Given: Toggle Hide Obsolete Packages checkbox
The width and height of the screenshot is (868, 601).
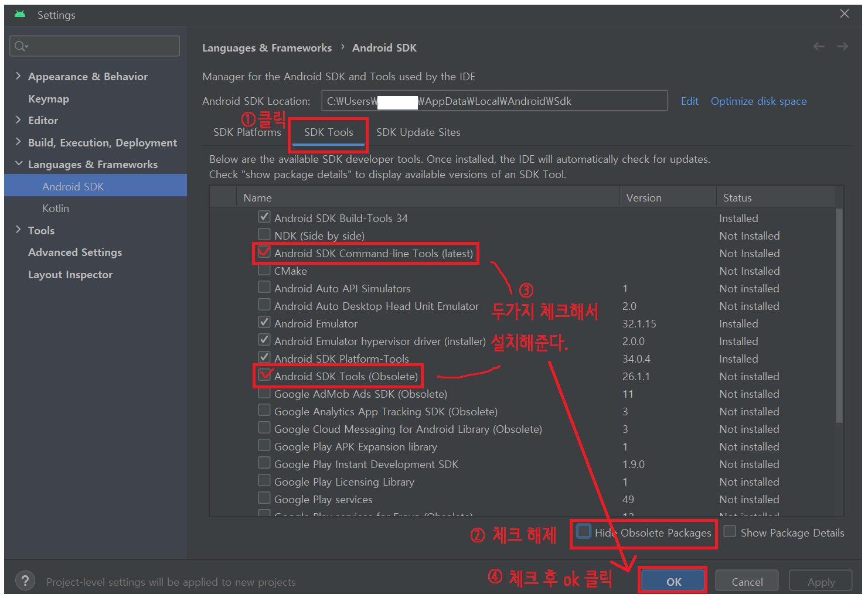Looking at the screenshot, I should 584,531.
